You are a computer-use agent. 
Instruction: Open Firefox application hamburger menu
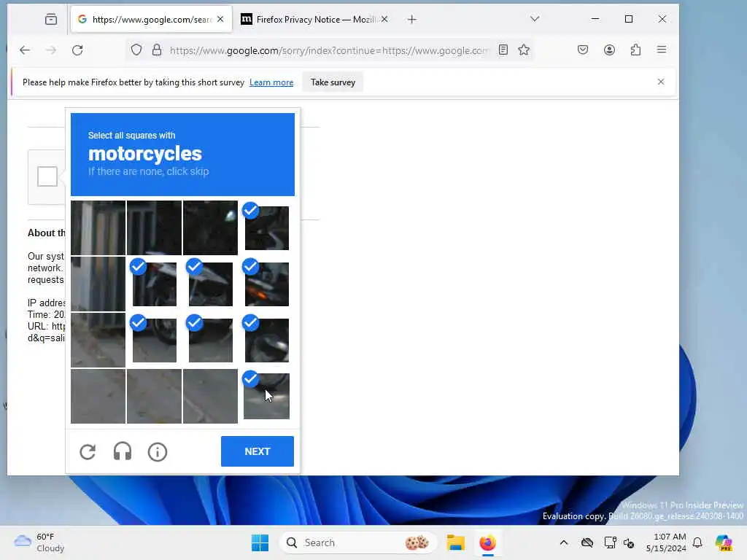(662, 50)
